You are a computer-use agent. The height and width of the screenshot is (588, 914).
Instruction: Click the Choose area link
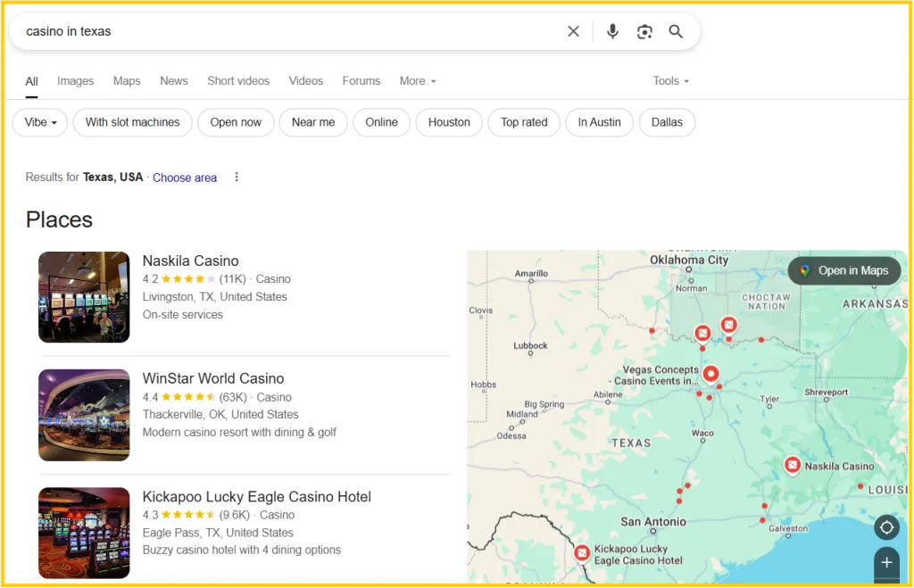185,178
